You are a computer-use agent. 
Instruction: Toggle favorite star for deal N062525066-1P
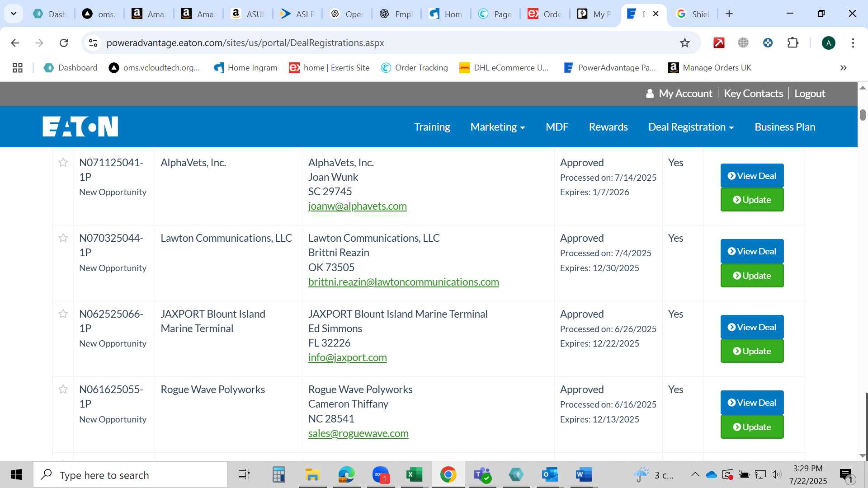(63, 314)
